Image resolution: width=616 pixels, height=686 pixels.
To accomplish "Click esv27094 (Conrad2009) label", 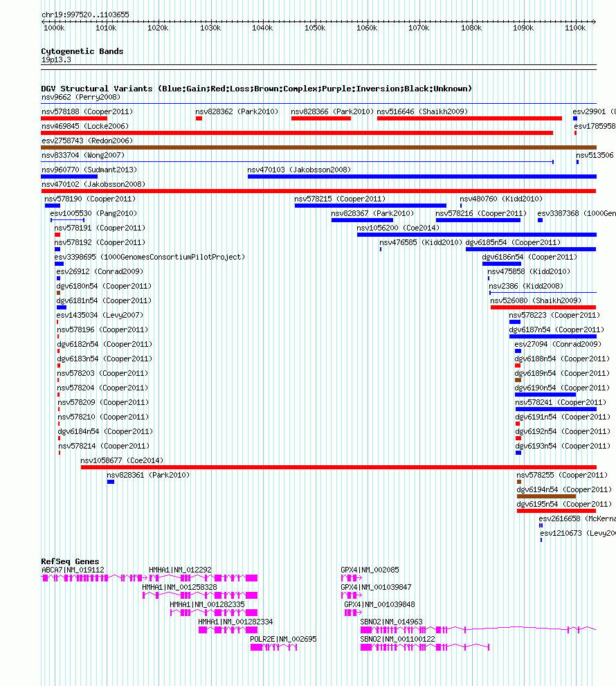I will (559, 344).
